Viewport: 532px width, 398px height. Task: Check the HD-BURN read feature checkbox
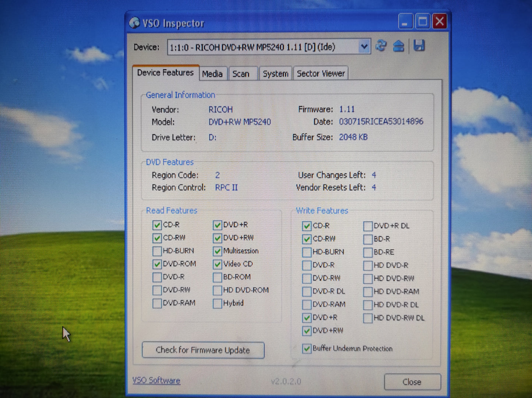pyautogui.click(x=157, y=251)
